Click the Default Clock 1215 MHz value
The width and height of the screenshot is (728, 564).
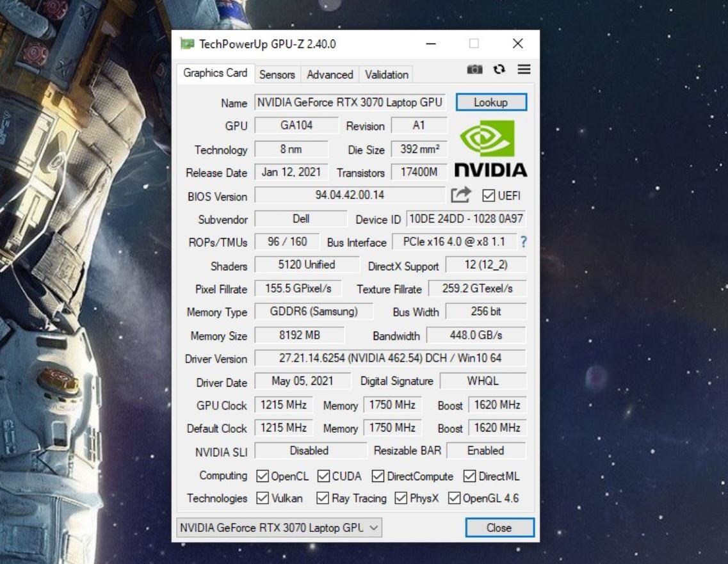[284, 428]
